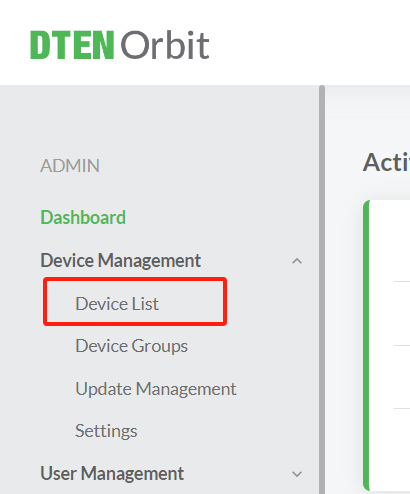Image resolution: width=410 pixels, height=494 pixels.
Task: Click the gray "Orbit" word in the logo
Action: pos(165,45)
